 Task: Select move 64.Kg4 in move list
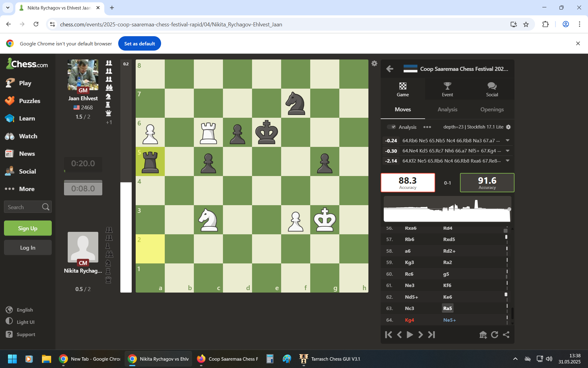pos(409,320)
